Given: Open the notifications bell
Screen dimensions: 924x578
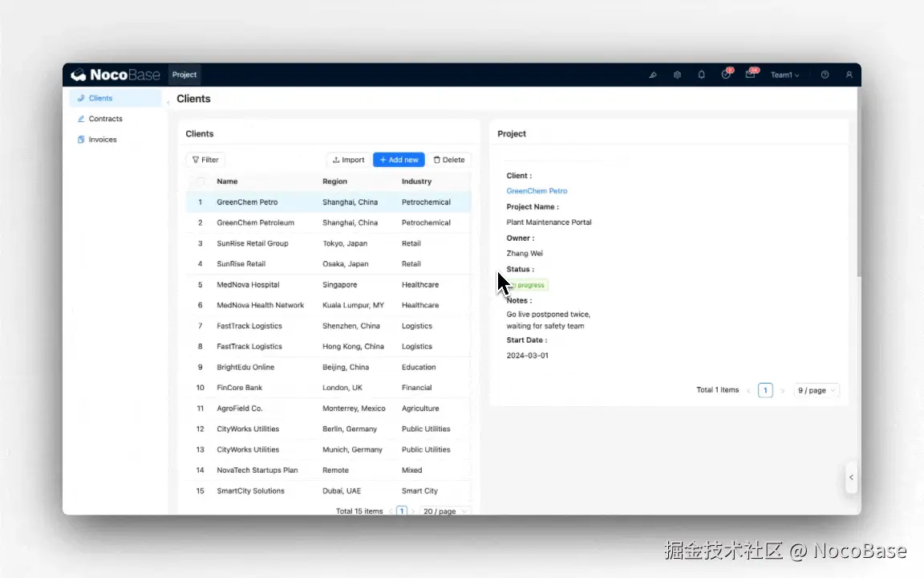Looking at the screenshot, I should (x=701, y=75).
